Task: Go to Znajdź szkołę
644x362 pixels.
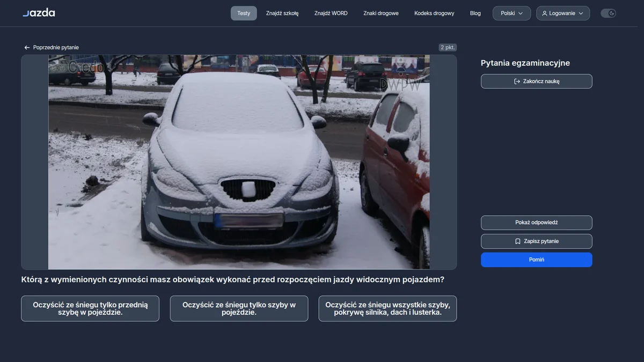Action: pos(282,13)
